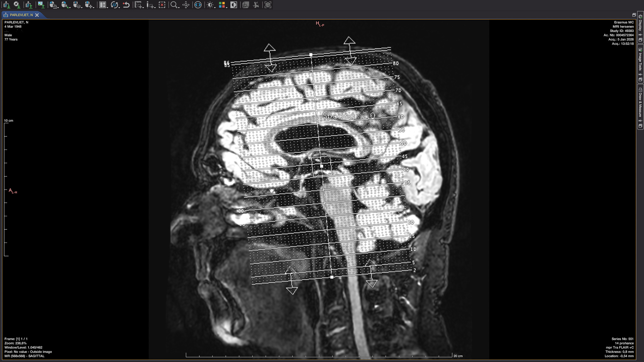Open the color lookup table dropdown

[226, 7]
